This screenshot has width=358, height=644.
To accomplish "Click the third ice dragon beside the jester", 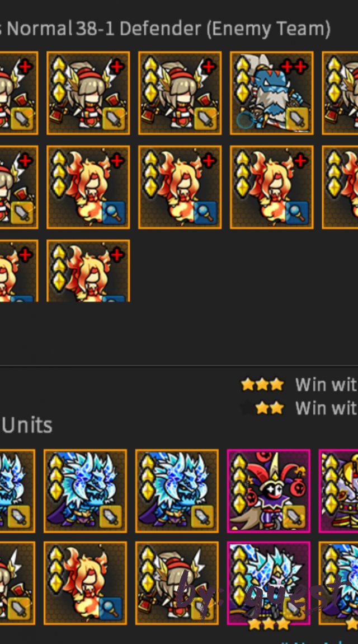I will tap(177, 491).
